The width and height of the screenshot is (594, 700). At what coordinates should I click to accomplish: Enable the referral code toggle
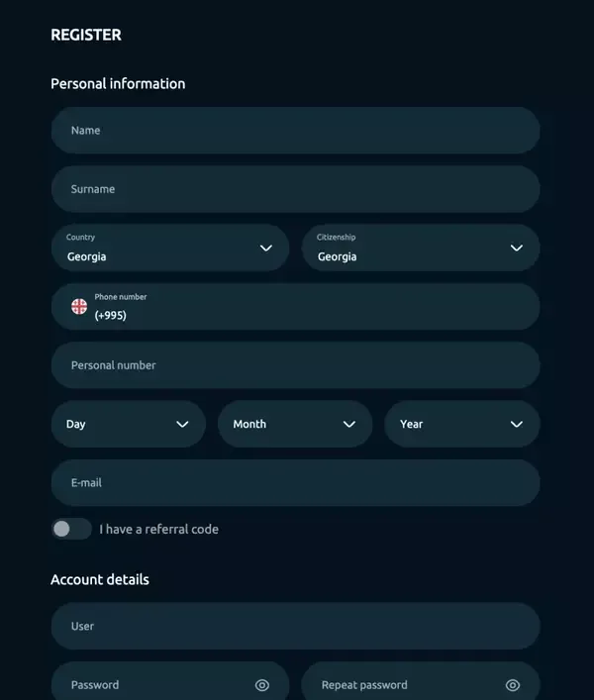(x=71, y=529)
